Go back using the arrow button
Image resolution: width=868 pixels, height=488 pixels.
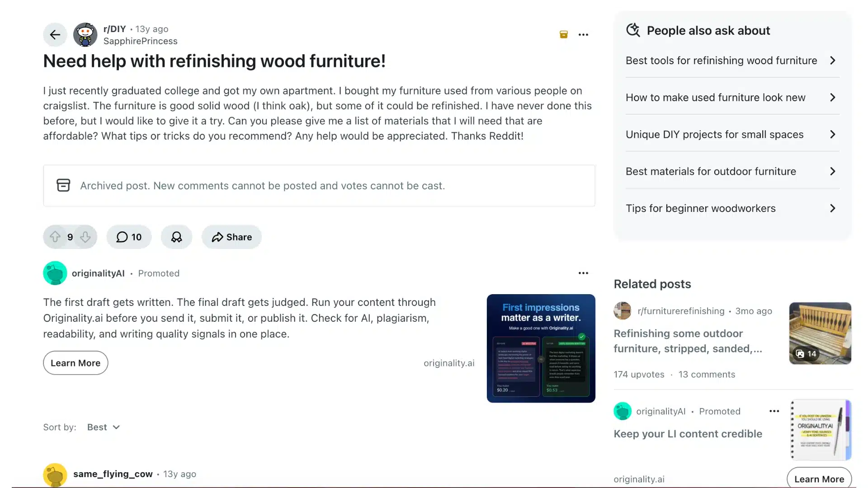tap(55, 35)
